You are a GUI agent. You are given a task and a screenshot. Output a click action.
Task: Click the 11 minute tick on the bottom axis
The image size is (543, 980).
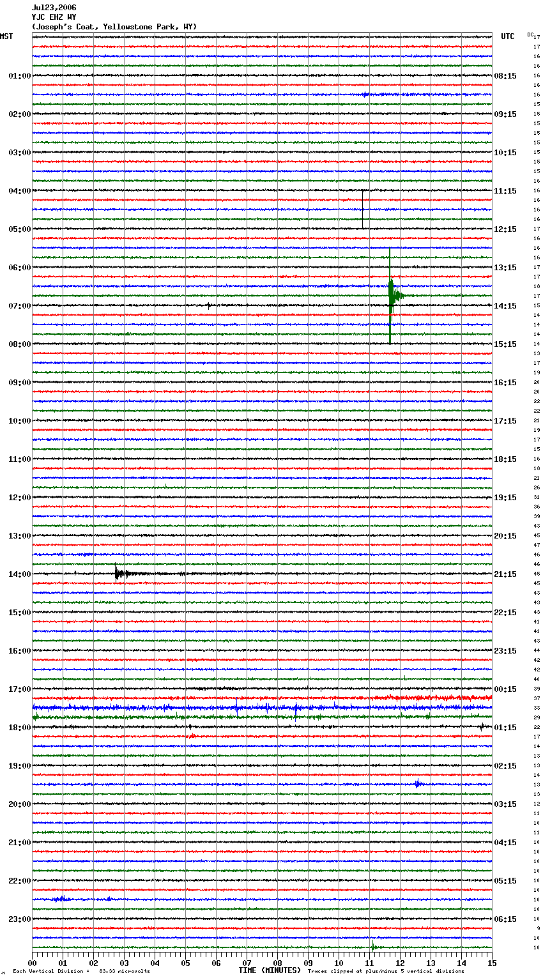click(x=369, y=963)
